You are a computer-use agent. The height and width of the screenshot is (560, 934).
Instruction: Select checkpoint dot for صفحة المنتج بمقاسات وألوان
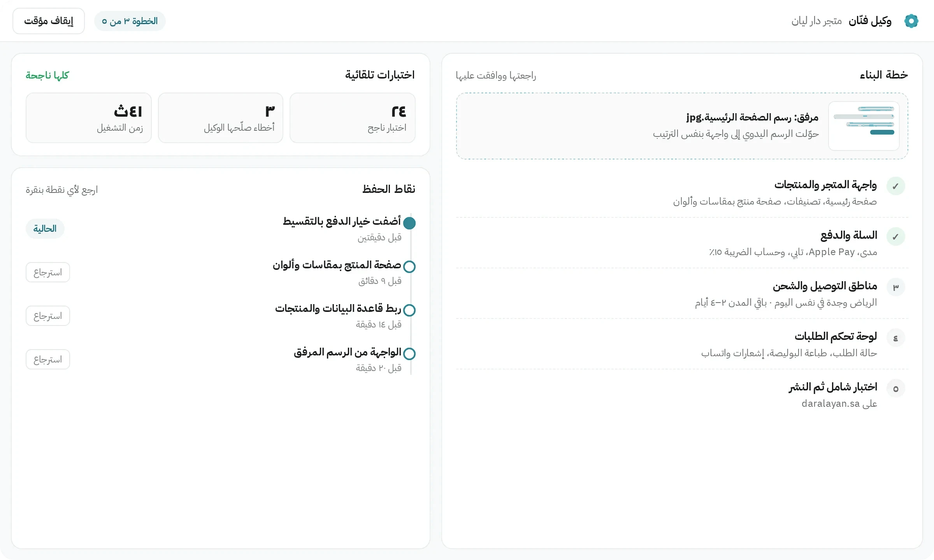tap(409, 267)
